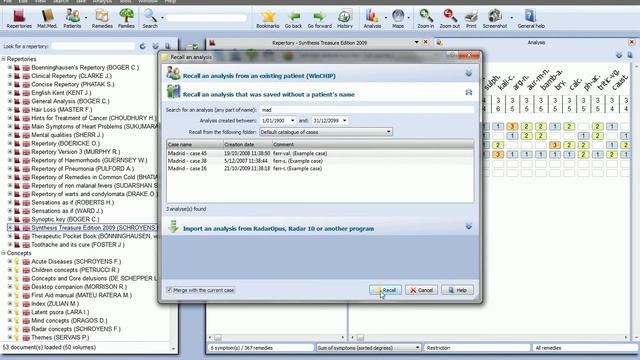Click the toolbar search text box

206,18
